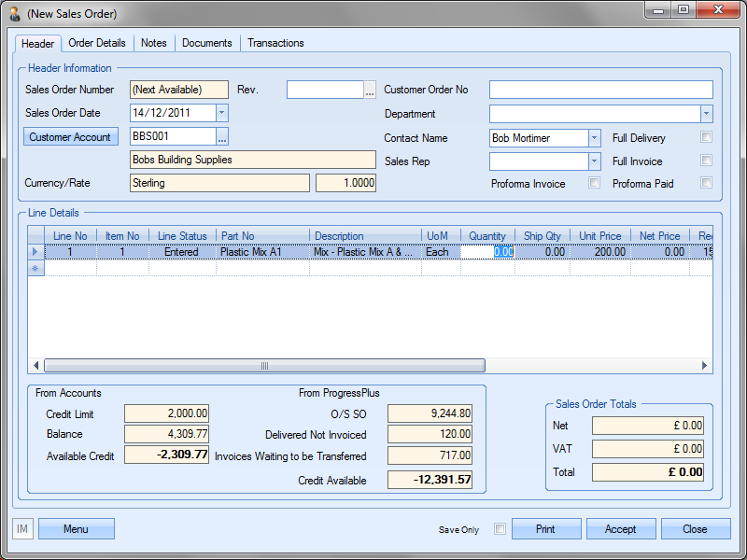This screenshot has height=560, width=747.
Task: Open the Contact Name dropdown
Action: coord(594,137)
